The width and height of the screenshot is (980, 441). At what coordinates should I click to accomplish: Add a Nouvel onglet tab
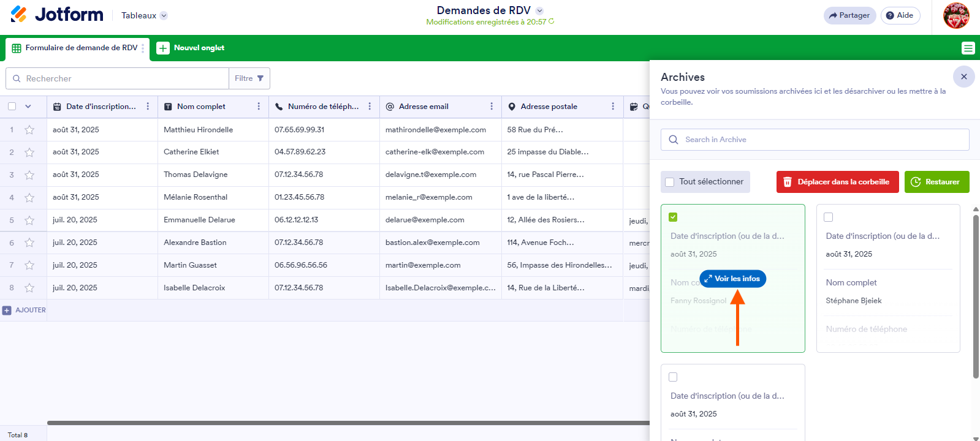click(x=191, y=48)
